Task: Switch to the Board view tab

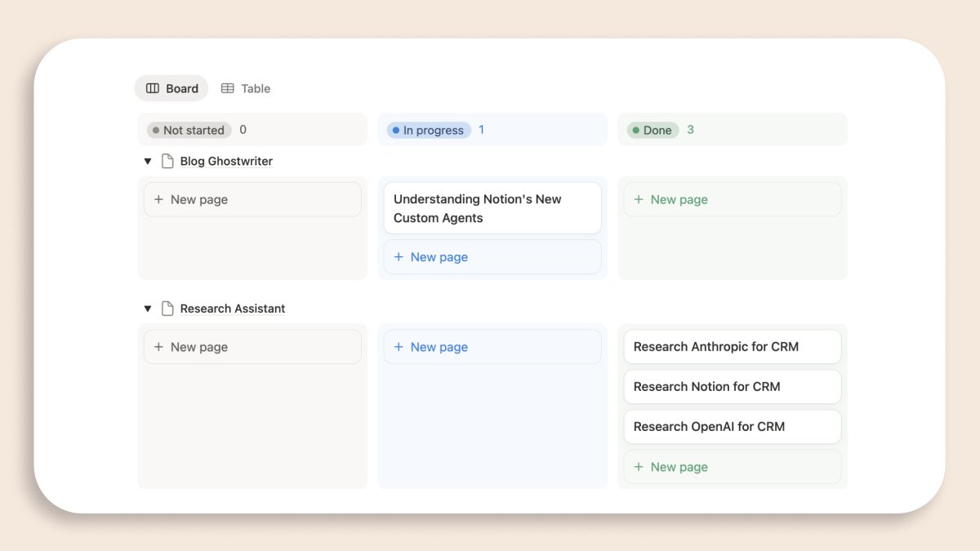Action: 171,88
